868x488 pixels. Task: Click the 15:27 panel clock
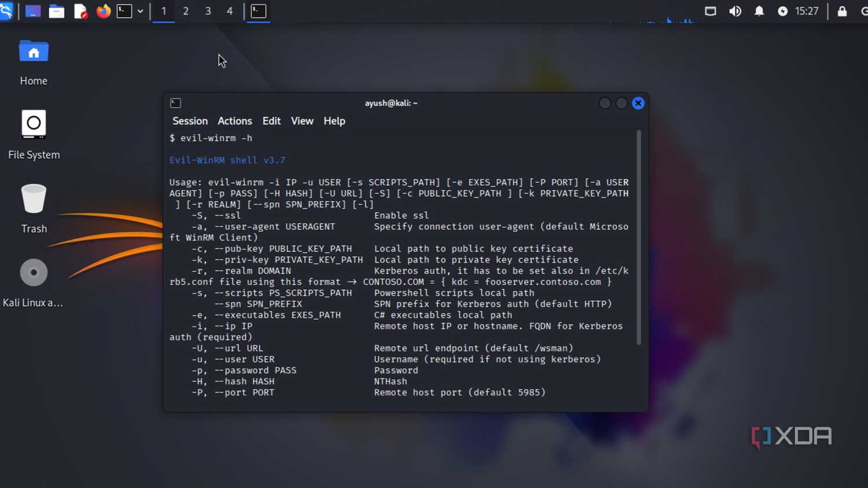807,11
